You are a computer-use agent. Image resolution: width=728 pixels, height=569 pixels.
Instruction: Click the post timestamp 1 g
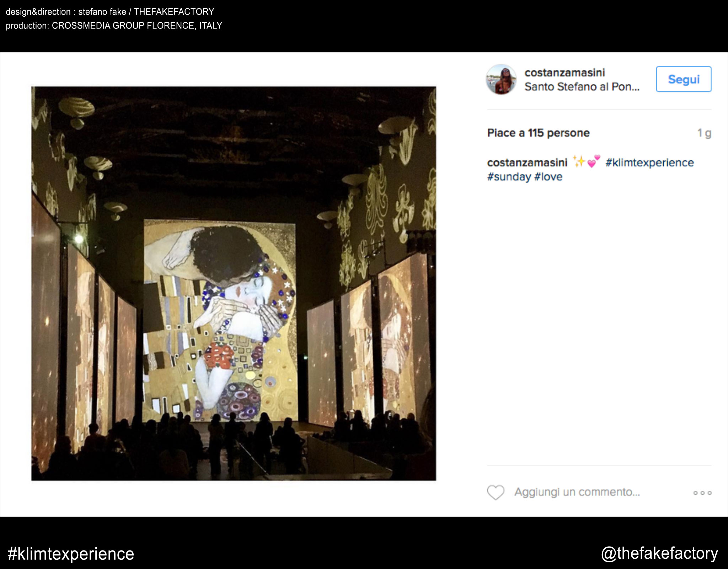coord(704,133)
